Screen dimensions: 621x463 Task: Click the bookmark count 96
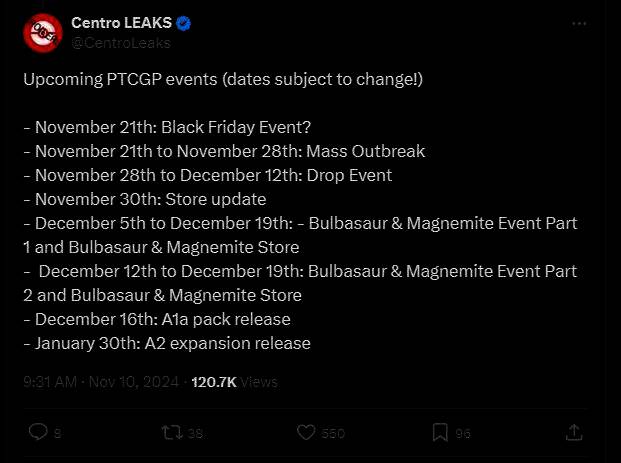pos(463,433)
